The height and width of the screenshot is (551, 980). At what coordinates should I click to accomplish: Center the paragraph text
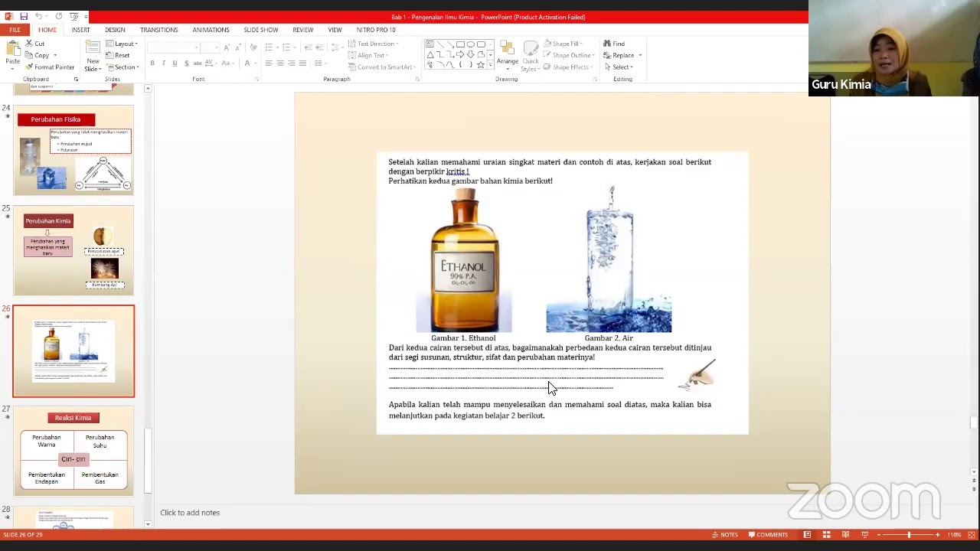(x=280, y=63)
